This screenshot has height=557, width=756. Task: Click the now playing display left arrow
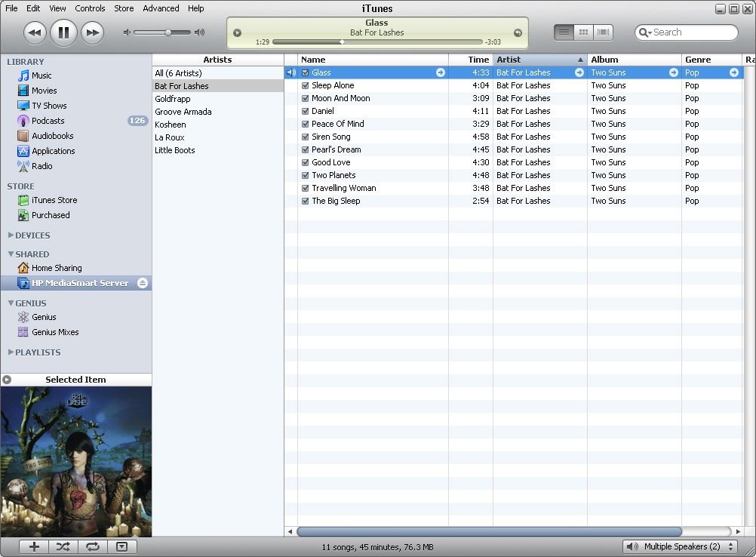237,32
